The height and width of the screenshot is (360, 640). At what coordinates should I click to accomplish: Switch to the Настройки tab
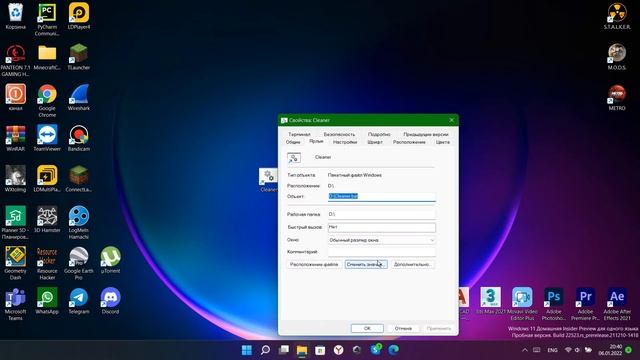(x=345, y=142)
